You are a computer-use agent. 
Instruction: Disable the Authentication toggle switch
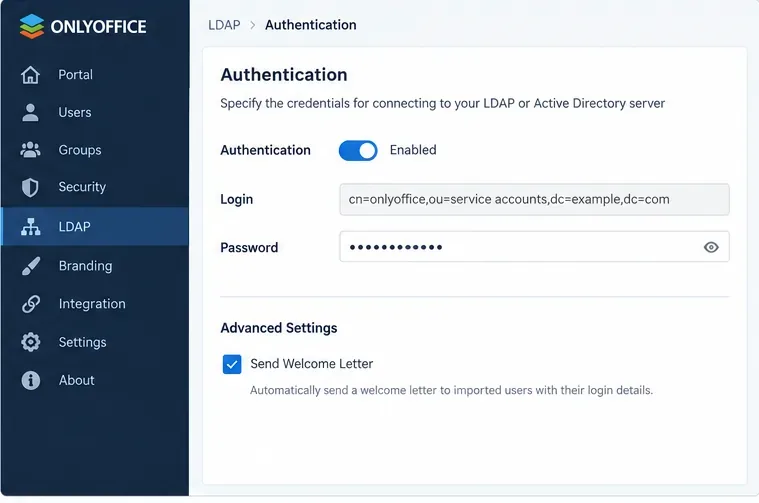click(358, 151)
